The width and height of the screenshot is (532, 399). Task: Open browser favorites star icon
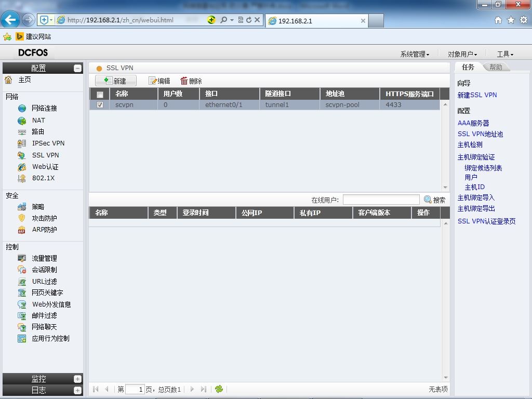[x=511, y=20]
